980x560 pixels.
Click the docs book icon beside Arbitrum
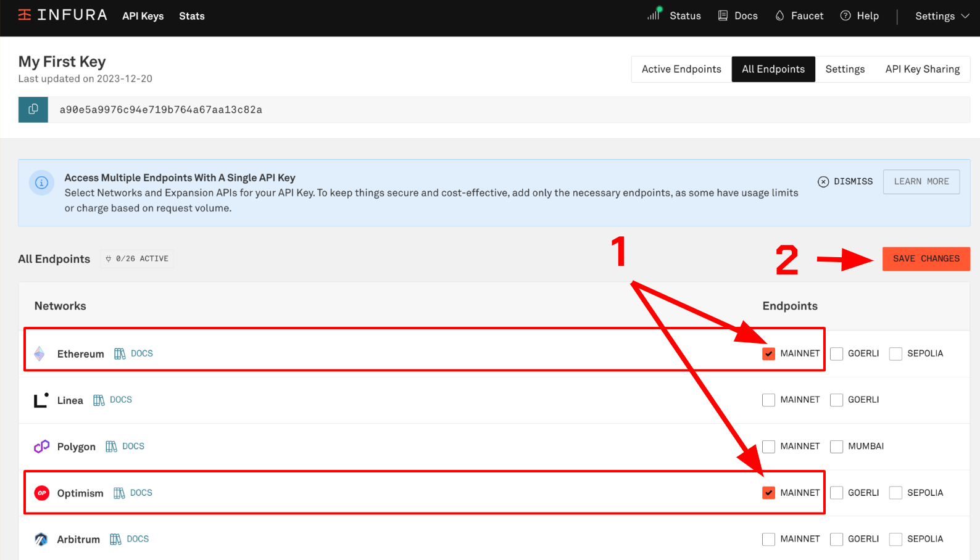(x=115, y=539)
